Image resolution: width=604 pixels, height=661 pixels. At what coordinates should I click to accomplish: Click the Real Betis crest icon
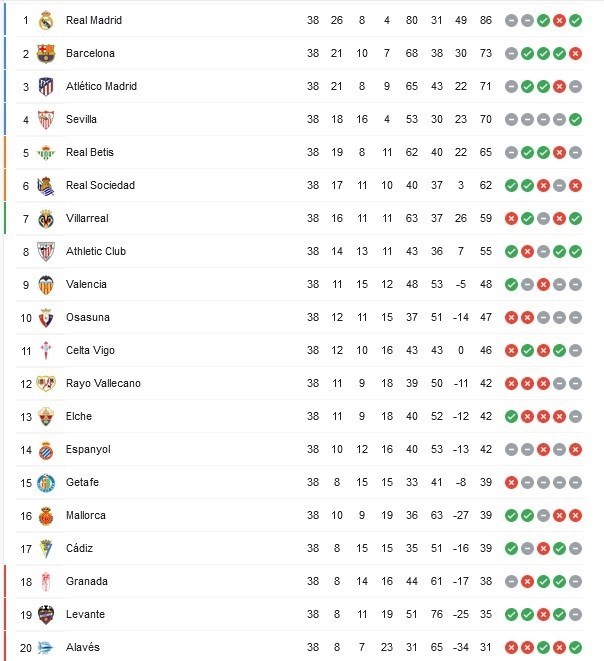(45, 152)
